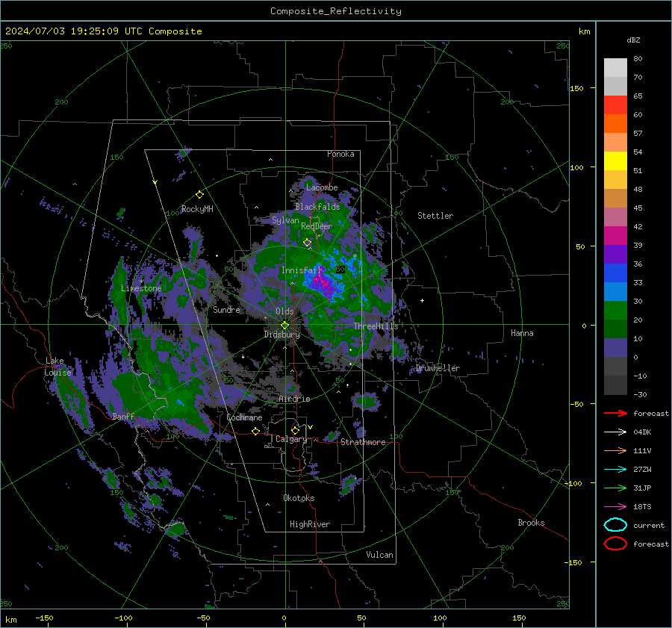Click the orange 111V arrow icon

tap(615, 450)
